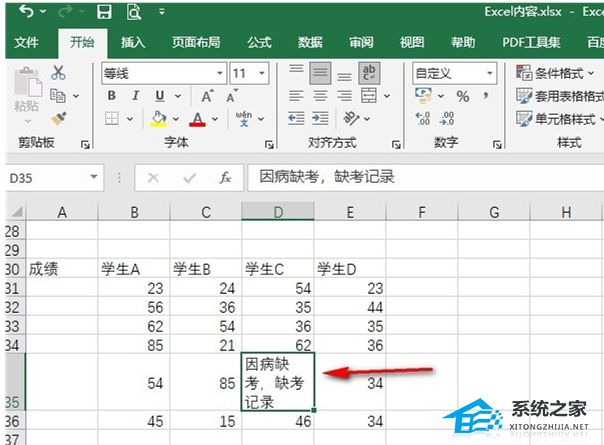Click the text Orientation icon
The width and height of the screenshot is (604, 445).
351,119
